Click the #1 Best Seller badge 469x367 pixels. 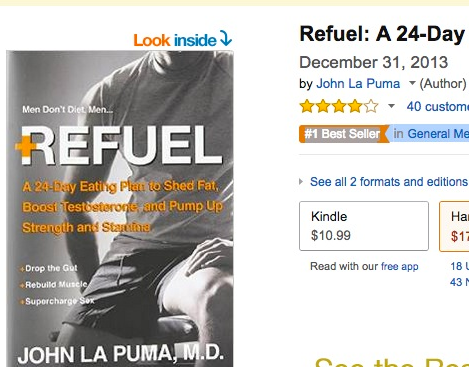344,134
